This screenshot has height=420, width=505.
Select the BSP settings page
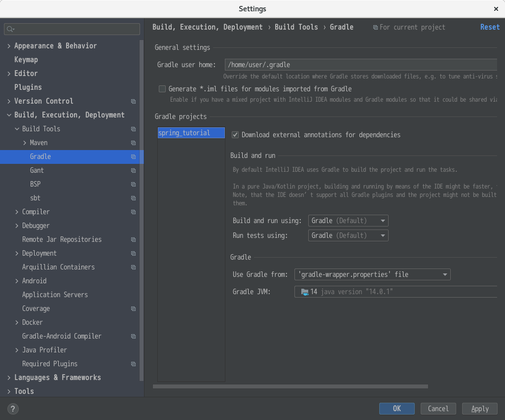35,184
